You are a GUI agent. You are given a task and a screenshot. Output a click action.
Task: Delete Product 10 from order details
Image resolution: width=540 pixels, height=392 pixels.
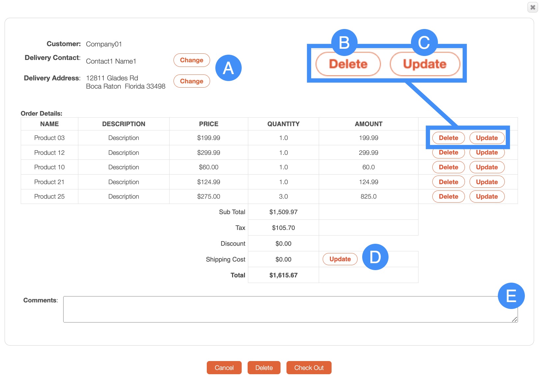coord(448,167)
